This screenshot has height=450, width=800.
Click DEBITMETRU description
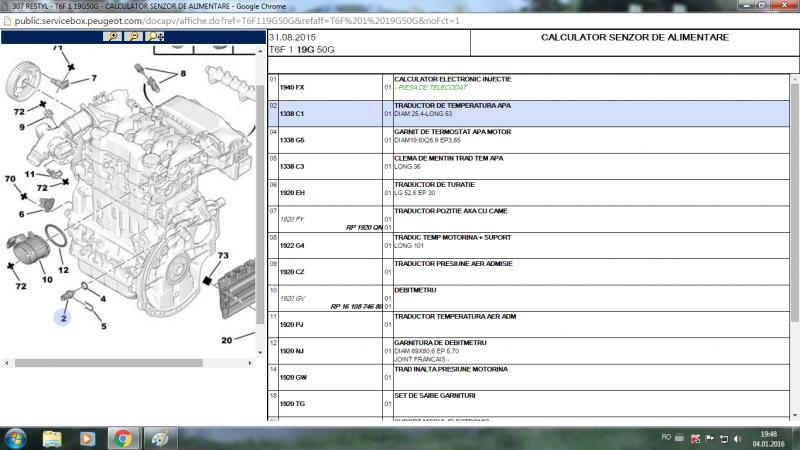click(x=415, y=290)
